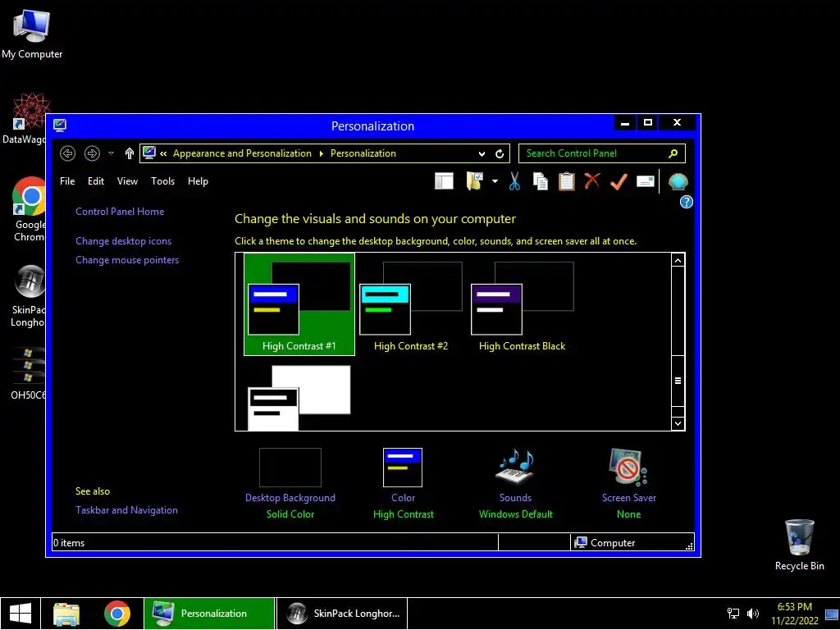The image size is (840, 630).
Task: Click the Paste clipboard toolbar icon
Action: (566, 181)
